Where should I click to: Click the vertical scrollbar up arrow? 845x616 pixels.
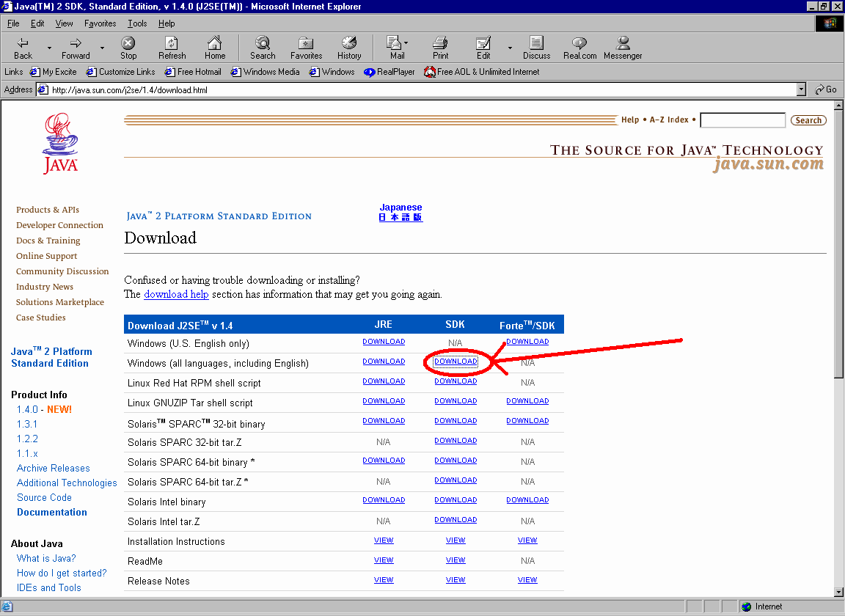[x=838, y=106]
